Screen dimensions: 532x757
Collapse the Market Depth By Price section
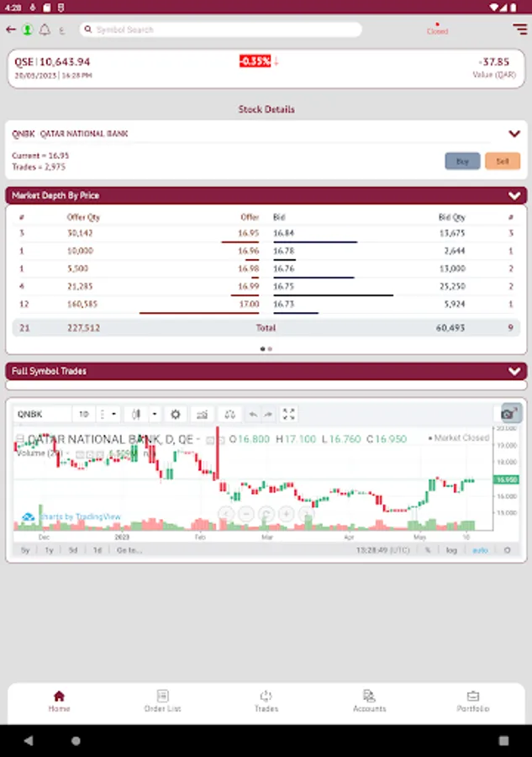coord(514,195)
